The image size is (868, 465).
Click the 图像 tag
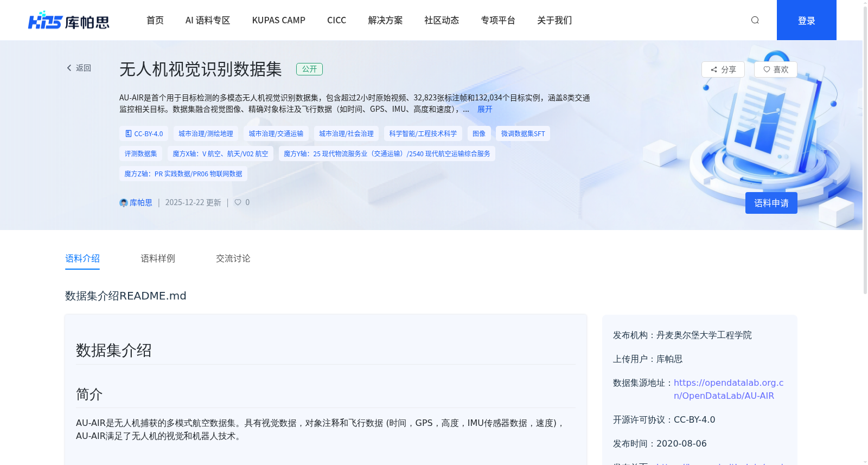pos(479,133)
